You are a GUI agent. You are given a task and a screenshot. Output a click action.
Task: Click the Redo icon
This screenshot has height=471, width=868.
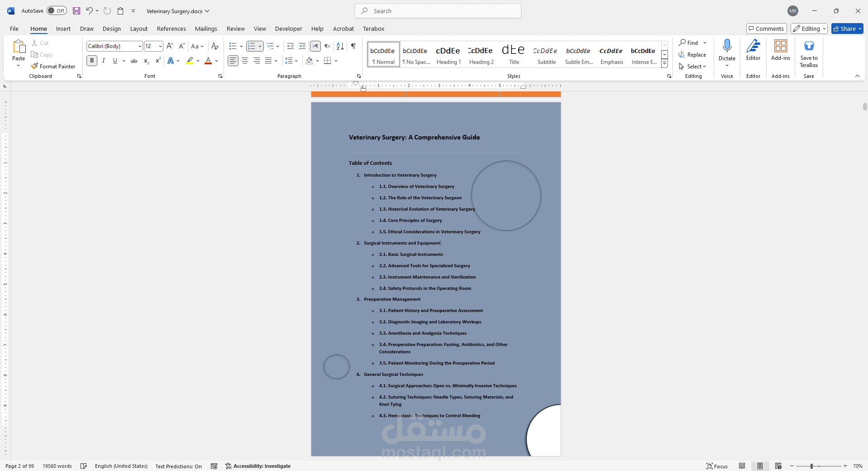point(107,11)
